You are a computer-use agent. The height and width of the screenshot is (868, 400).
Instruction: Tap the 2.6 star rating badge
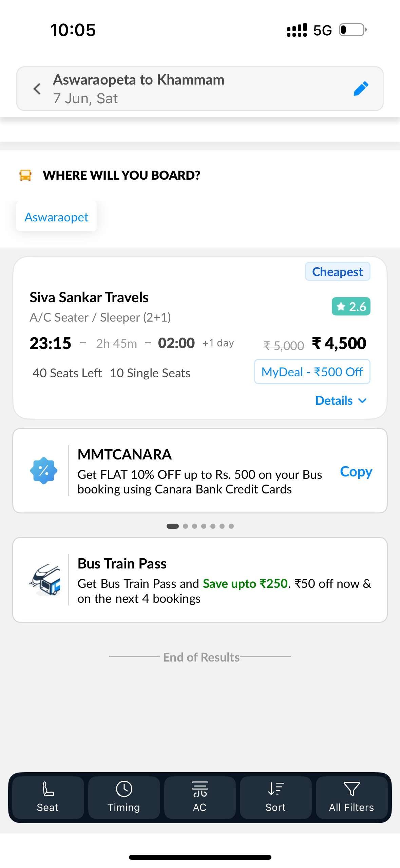pos(351,306)
